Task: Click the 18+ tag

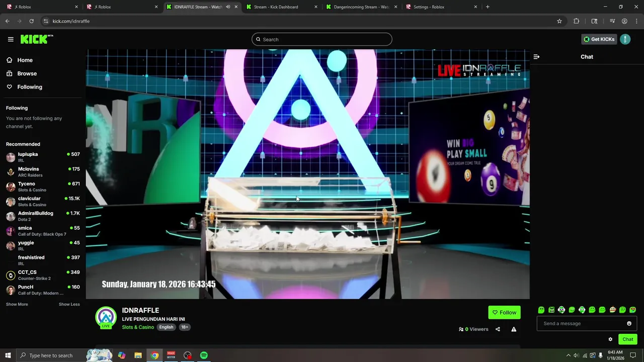Action: (185, 327)
